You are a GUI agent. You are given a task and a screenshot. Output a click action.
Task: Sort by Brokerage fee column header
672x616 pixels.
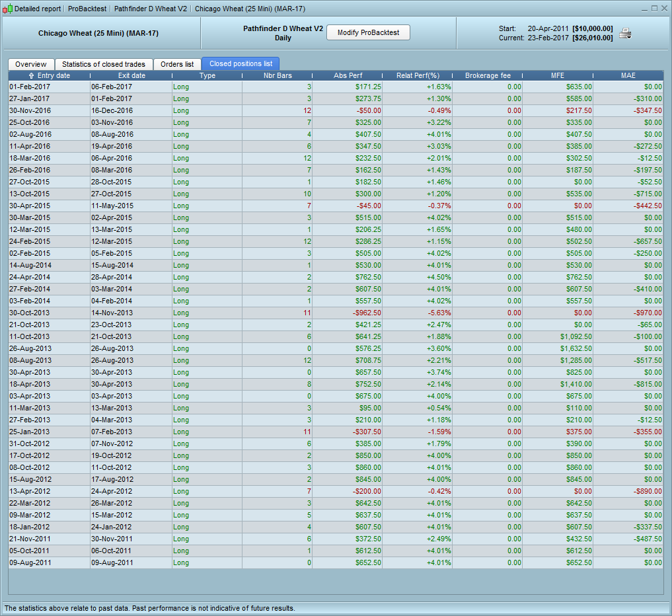(x=488, y=75)
